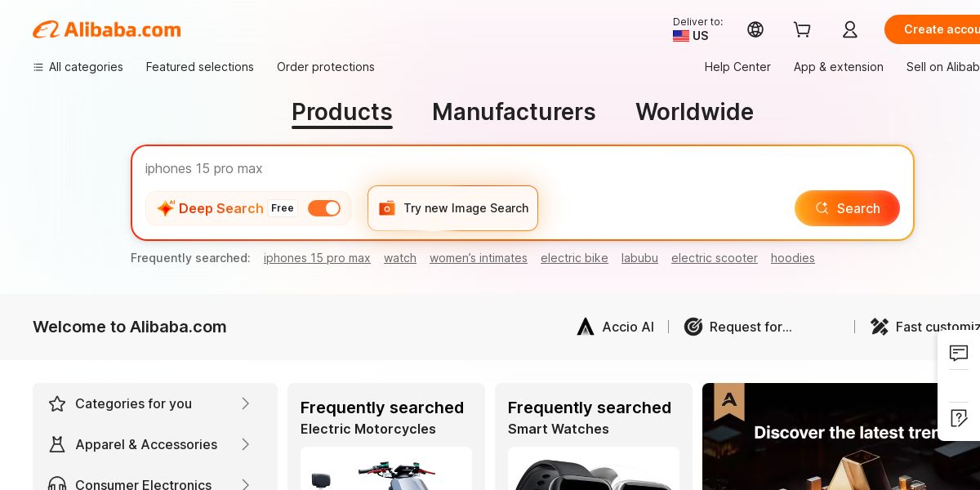Open Order protections menu
980x490 pixels.
pyautogui.click(x=326, y=67)
